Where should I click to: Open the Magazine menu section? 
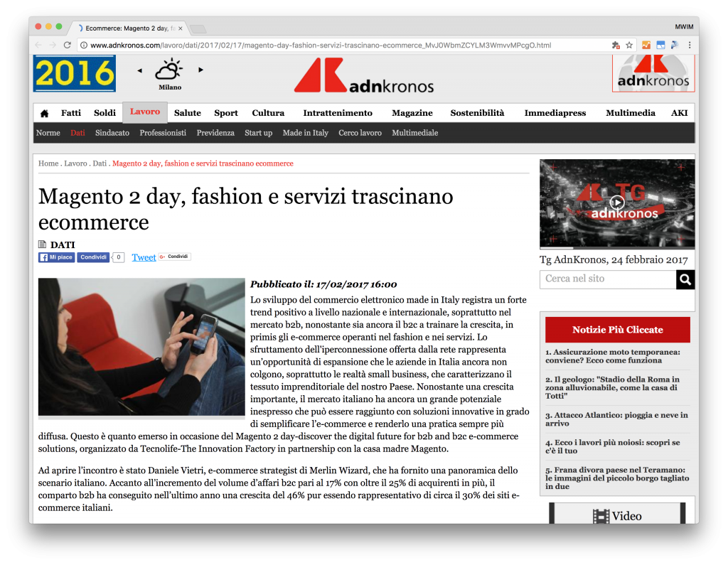tap(412, 113)
